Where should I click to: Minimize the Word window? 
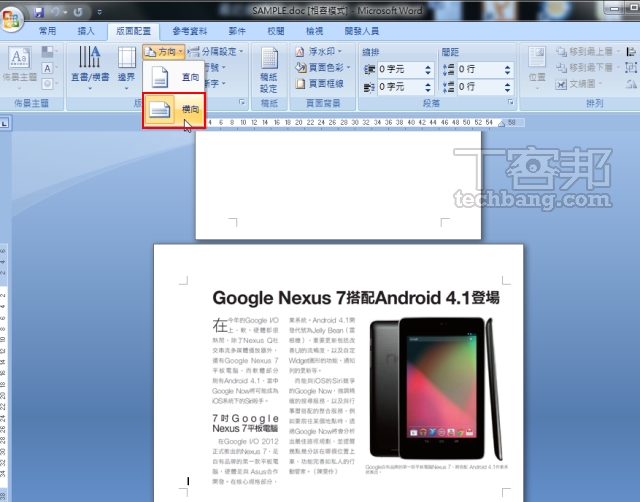click(615, 8)
